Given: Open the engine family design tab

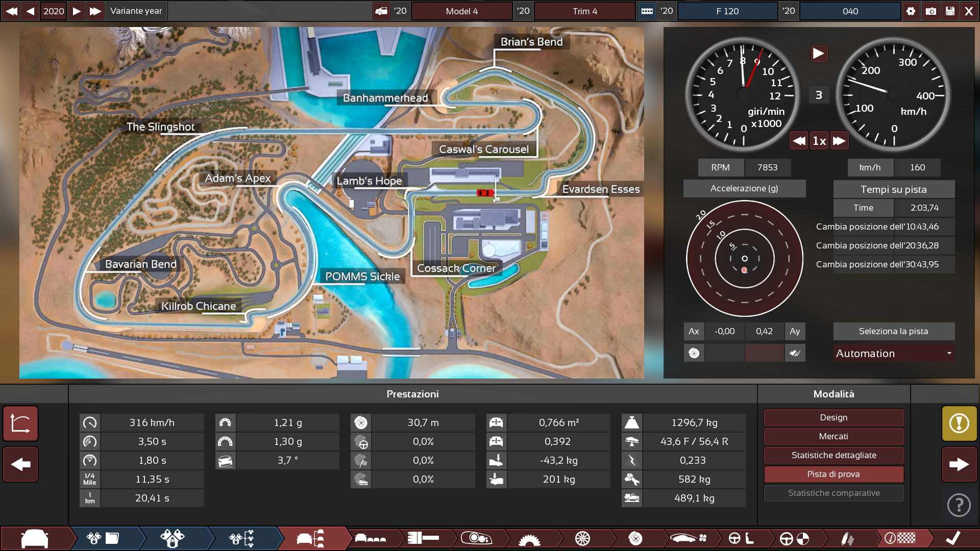Looking at the screenshot, I should 102,538.
